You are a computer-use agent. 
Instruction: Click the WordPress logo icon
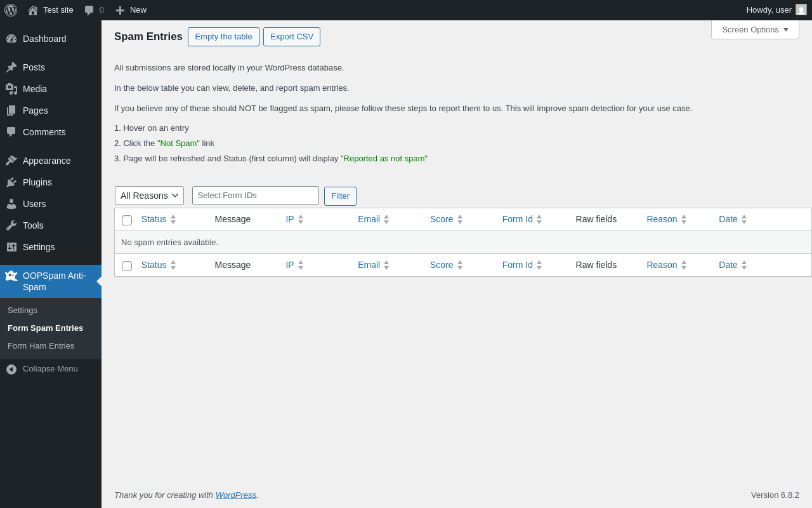click(x=11, y=10)
